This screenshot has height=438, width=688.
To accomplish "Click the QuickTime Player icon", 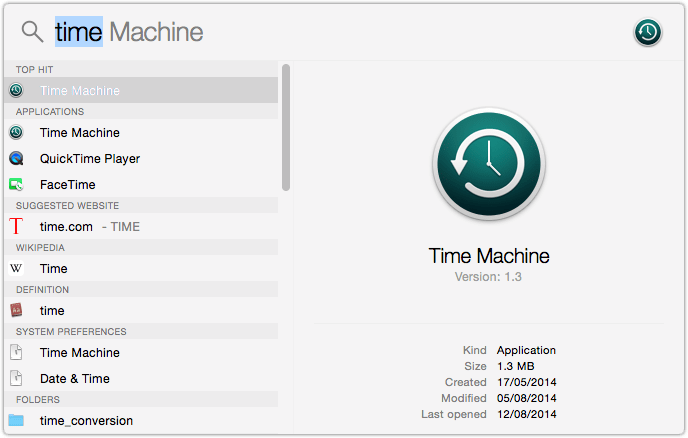I will click(x=16, y=158).
